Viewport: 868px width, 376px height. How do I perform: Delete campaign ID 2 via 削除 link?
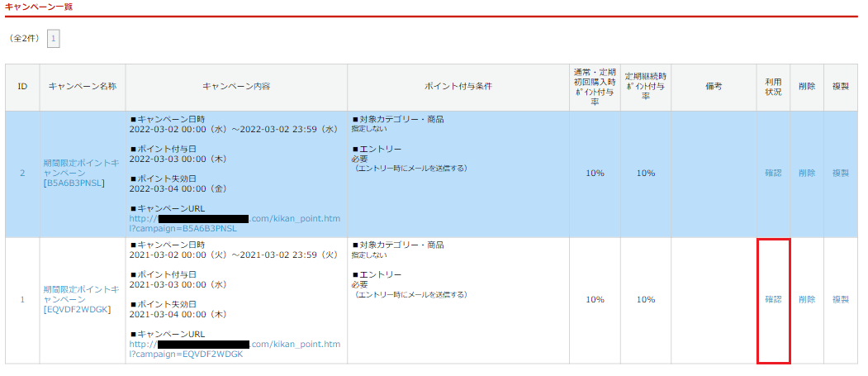pos(807,173)
